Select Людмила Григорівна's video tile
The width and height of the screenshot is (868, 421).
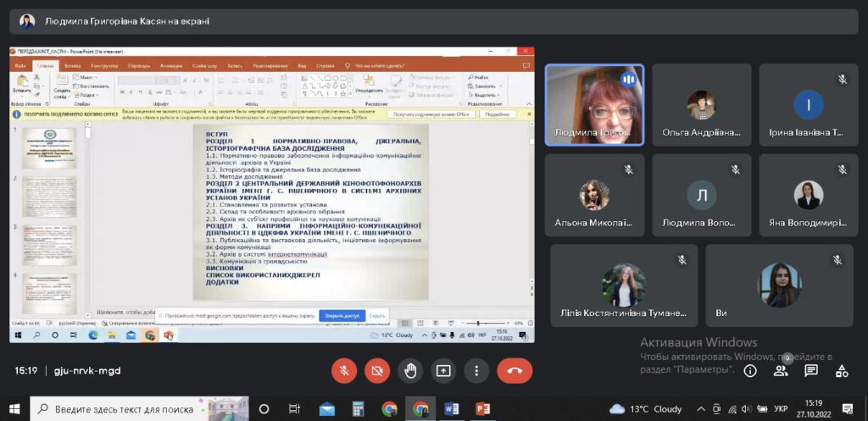pos(593,105)
